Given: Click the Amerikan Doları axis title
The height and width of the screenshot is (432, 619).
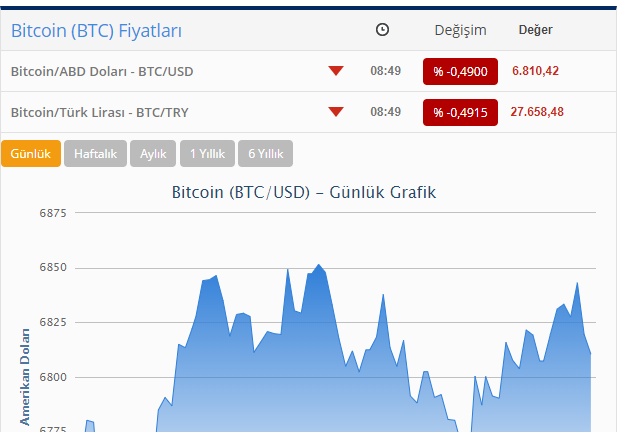Looking at the screenshot, I should tap(25, 377).
